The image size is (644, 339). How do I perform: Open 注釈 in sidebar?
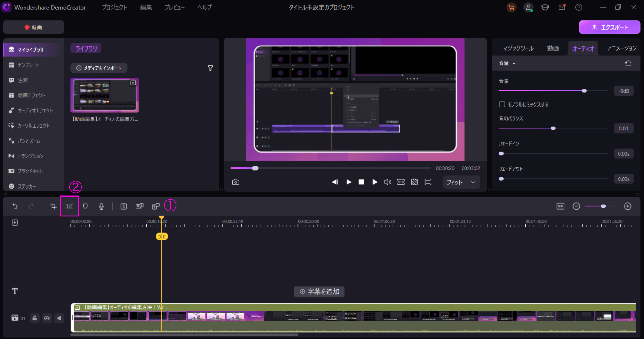[x=33, y=80]
